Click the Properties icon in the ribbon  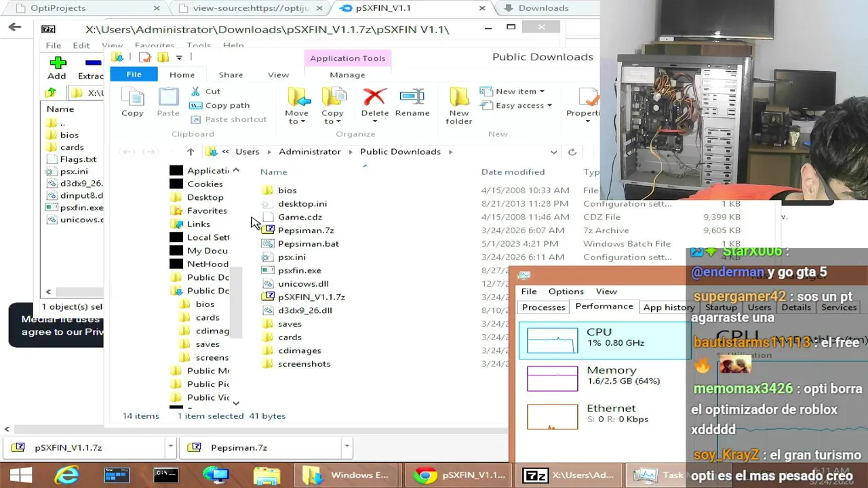point(587,97)
